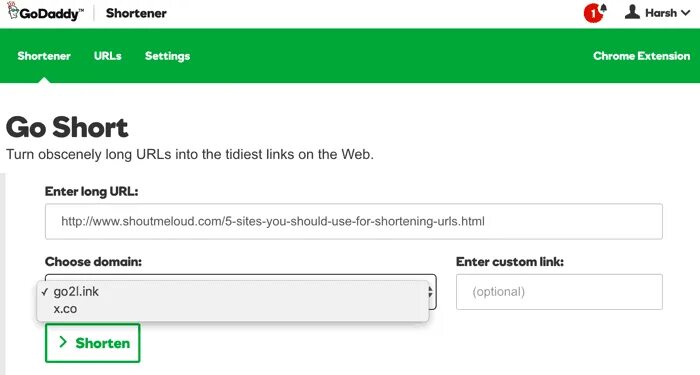The width and height of the screenshot is (700, 375).
Task: Click the Enter custom link label
Action: pos(510,262)
